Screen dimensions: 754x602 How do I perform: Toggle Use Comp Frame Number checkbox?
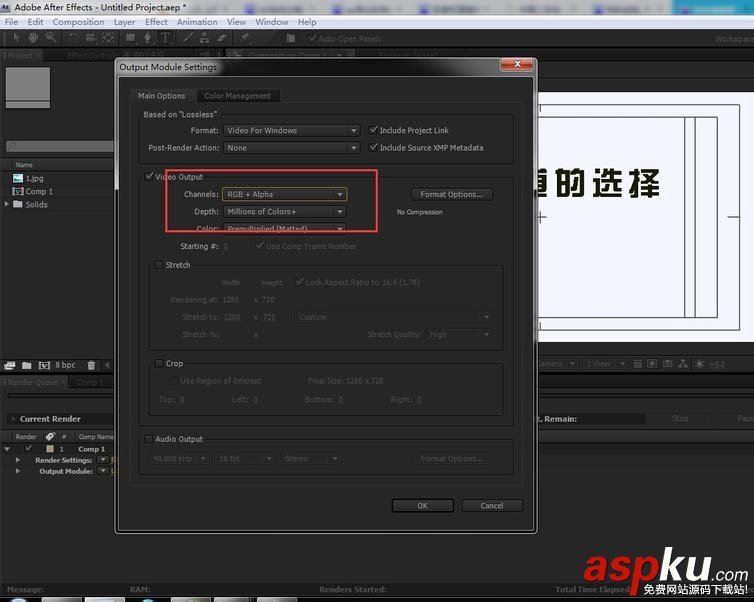260,246
